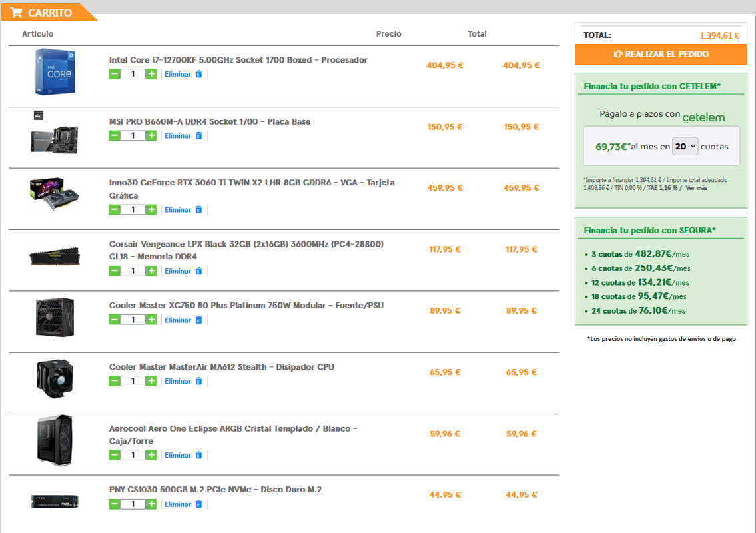This screenshot has height=533, width=756.
Task: Click trash icon for Aerocool Aero One Eclipse
Action: (x=198, y=455)
